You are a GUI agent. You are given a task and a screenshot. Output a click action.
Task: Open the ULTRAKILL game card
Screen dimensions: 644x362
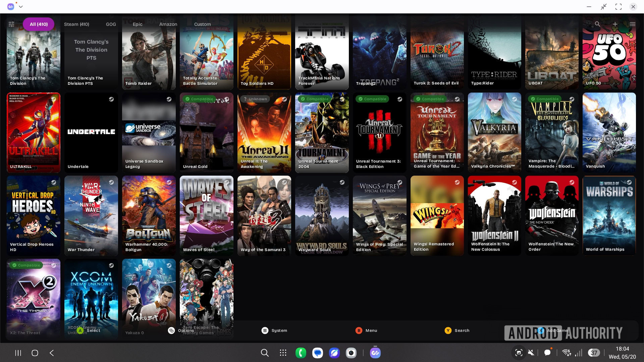click(34, 133)
